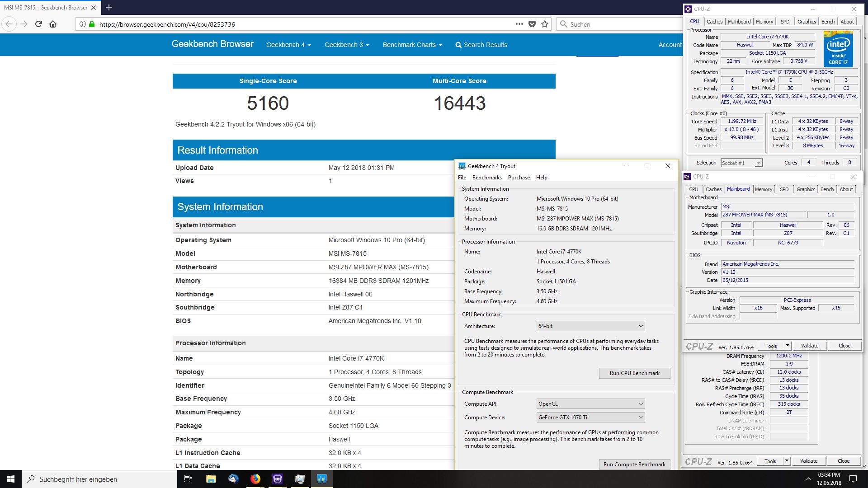Open the Benchmarks menu in Geekbench
Screen dimensions: 868x488
487,177
